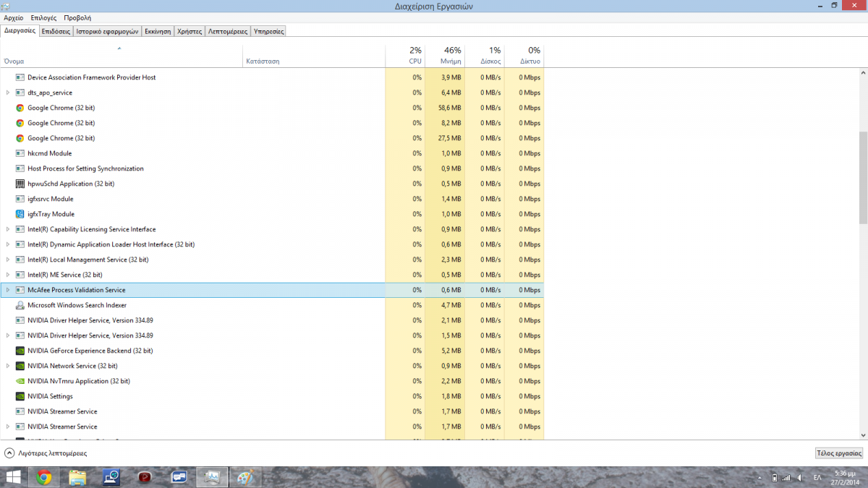868x488 pixels.
Task: Sort by the Κατάσταση column header
Action: [x=314, y=56]
